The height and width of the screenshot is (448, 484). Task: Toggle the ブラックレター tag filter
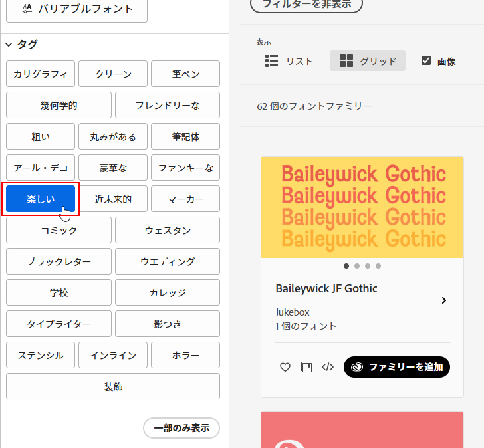pyautogui.click(x=59, y=261)
